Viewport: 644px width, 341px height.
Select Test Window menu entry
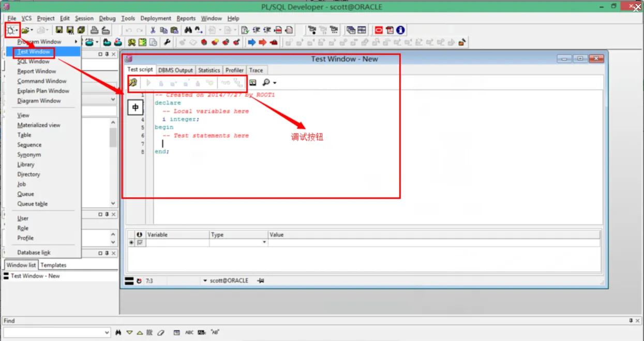pyautogui.click(x=34, y=52)
